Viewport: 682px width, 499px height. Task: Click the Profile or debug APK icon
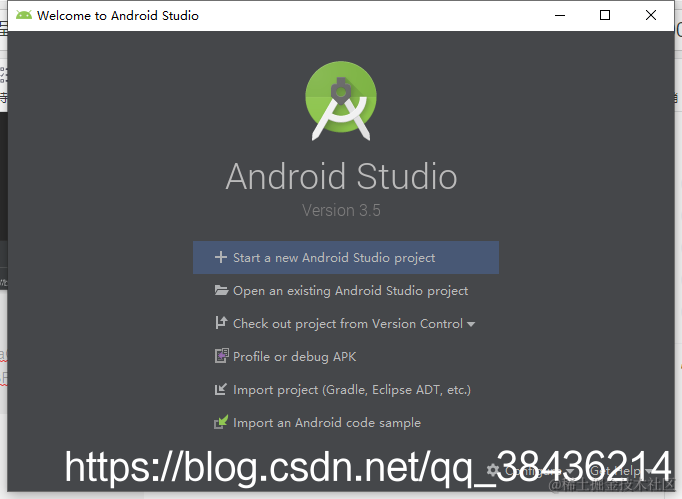click(221, 356)
